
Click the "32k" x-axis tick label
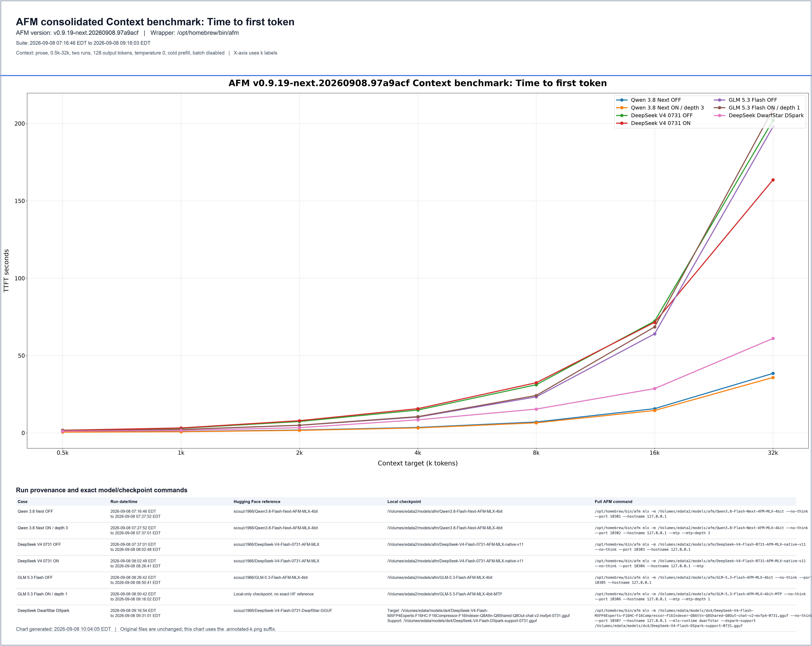coord(773,453)
